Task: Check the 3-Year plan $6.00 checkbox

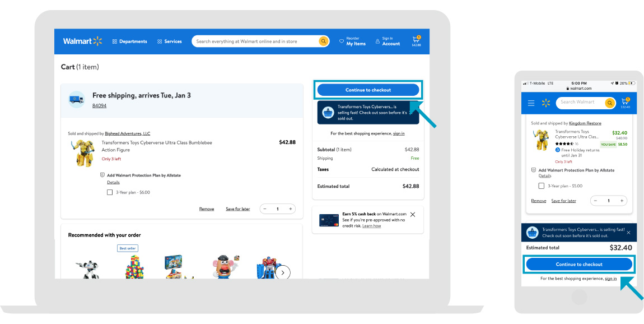Action: click(110, 192)
